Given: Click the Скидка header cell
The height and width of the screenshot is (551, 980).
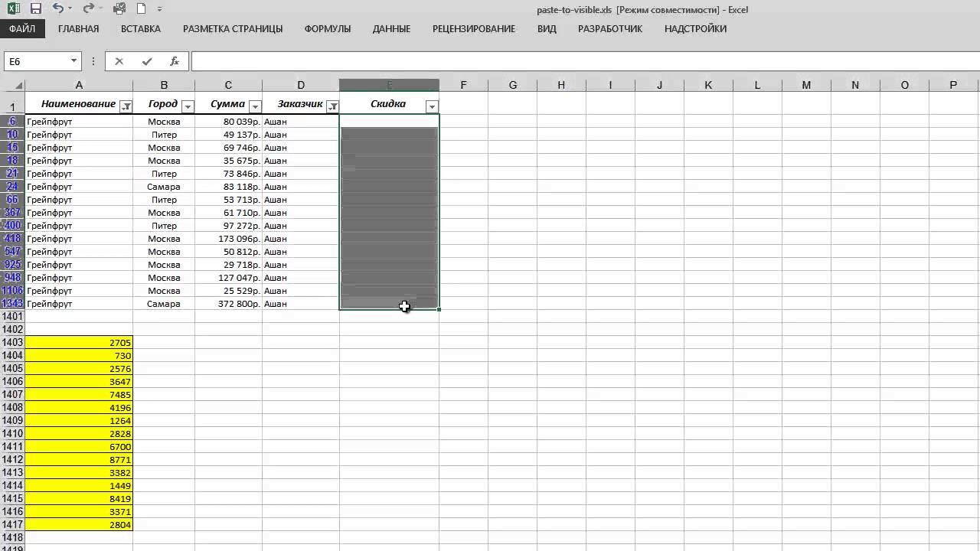Looking at the screenshot, I should pos(389,103).
